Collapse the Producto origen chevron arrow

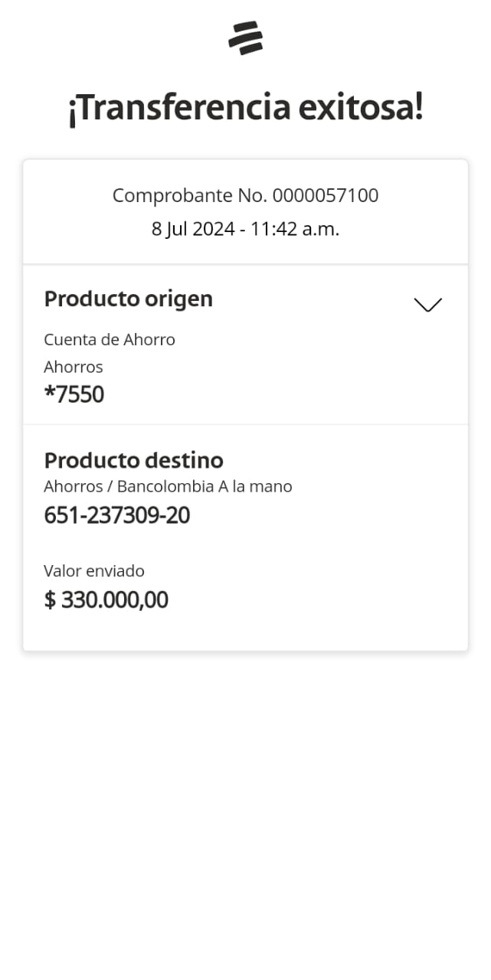[x=427, y=305]
